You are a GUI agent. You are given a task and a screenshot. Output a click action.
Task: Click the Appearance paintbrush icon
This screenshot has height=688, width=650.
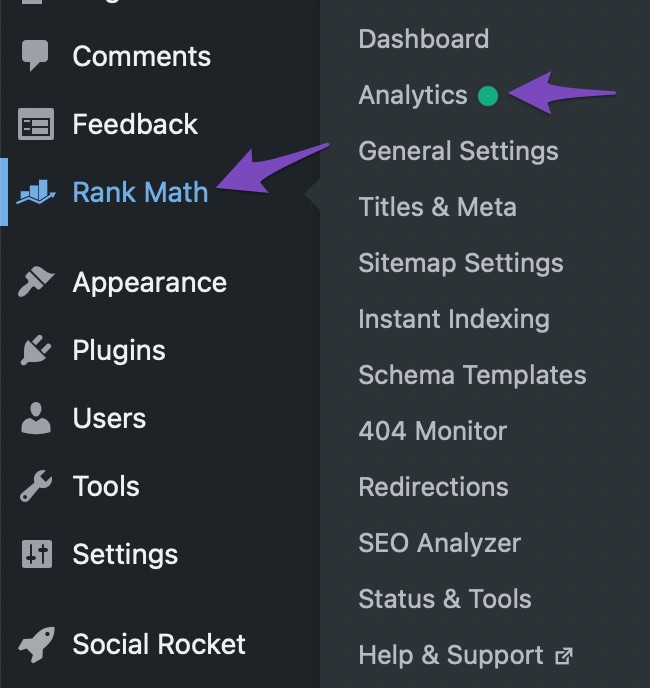(36, 282)
